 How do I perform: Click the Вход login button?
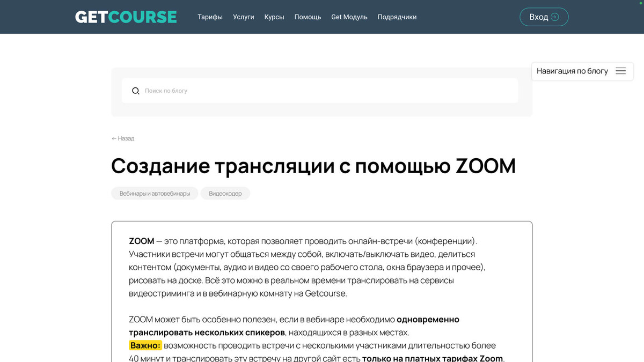tap(544, 17)
